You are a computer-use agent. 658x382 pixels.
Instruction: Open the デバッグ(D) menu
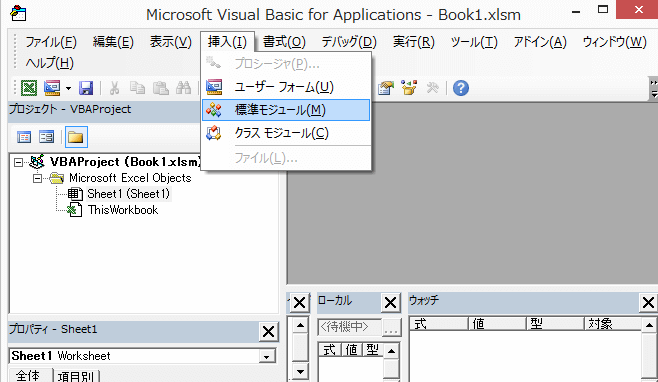(349, 42)
